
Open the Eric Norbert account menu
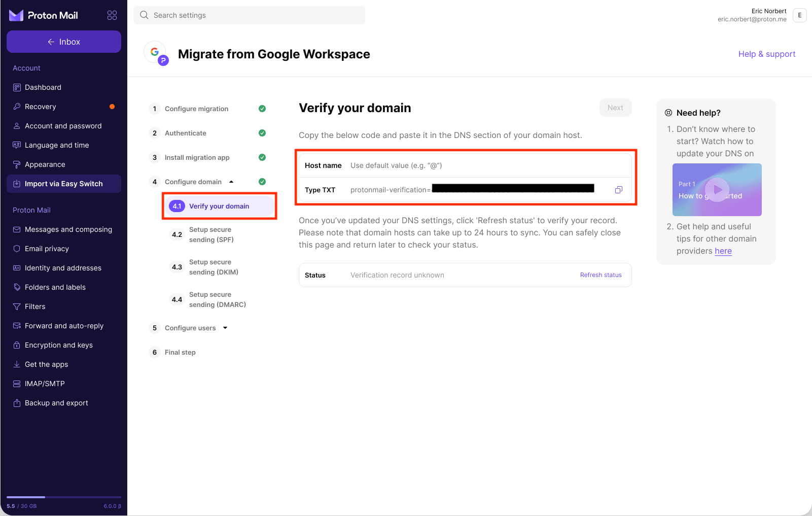(761, 15)
